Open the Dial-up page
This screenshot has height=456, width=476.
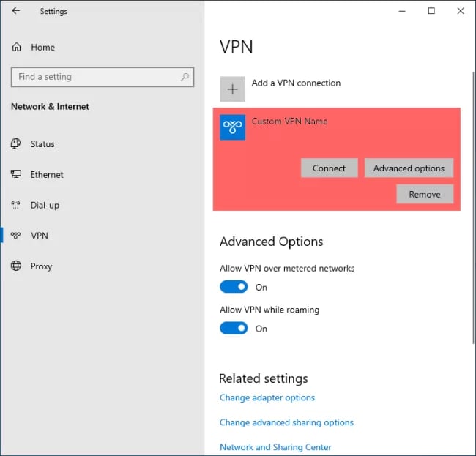tap(45, 206)
